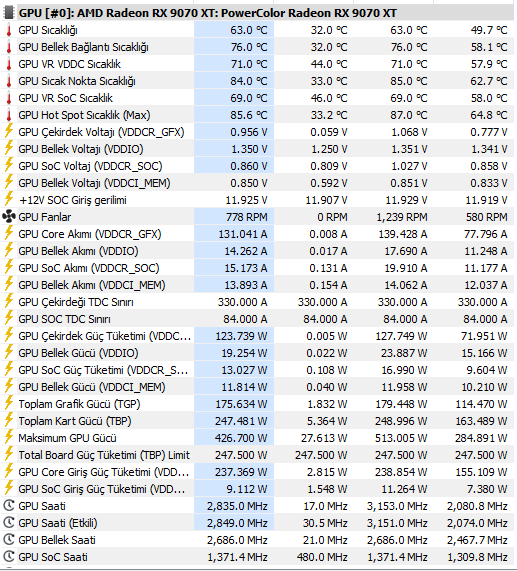
Task: Click the thermometer icon beside GPU Sıcaklığı
Action: click(9, 30)
